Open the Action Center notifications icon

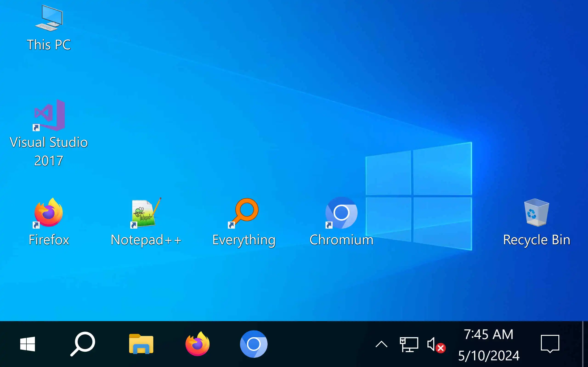(550, 344)
